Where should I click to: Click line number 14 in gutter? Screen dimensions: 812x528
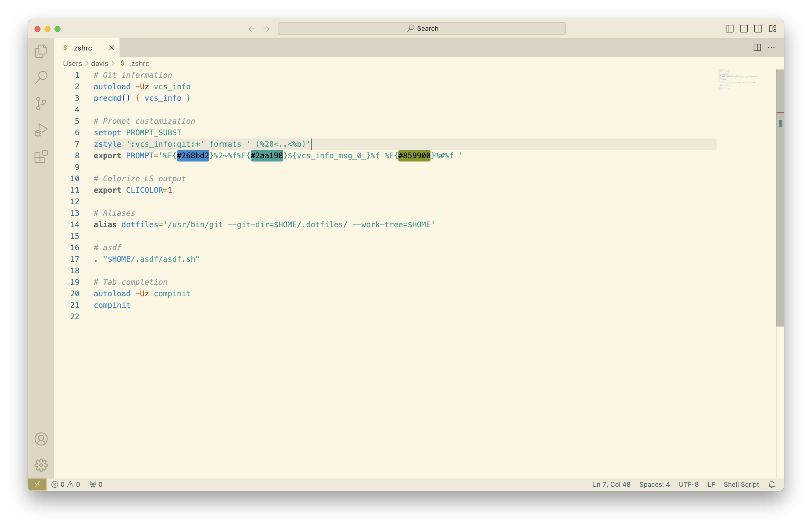[75, 224]
